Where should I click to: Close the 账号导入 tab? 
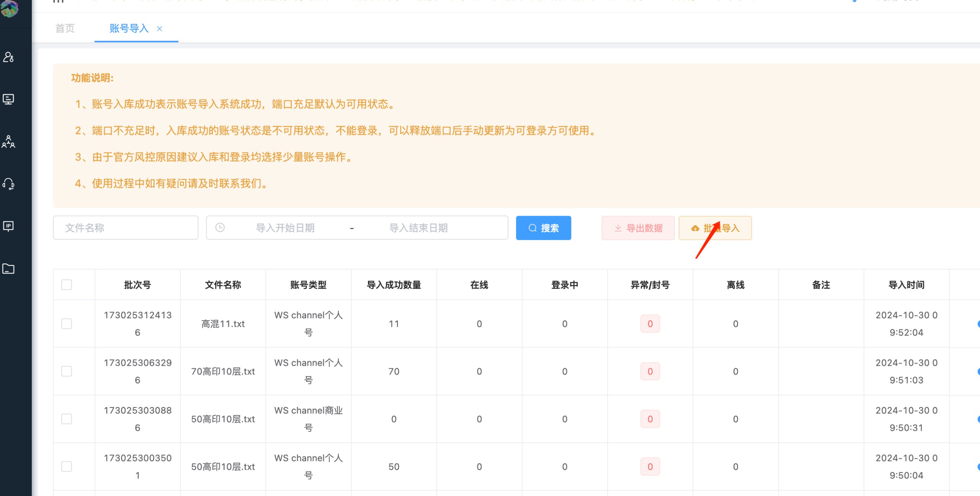click(160, 29)
